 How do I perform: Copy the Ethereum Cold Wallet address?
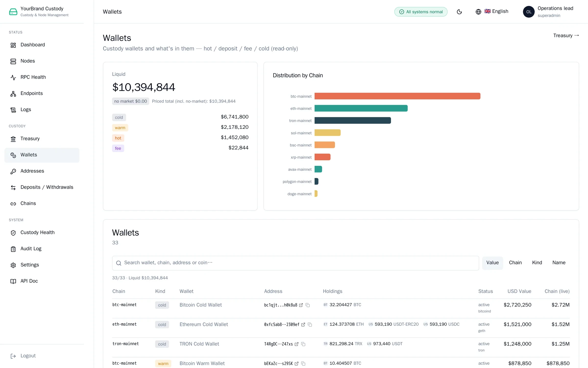[x=310, y=325]
